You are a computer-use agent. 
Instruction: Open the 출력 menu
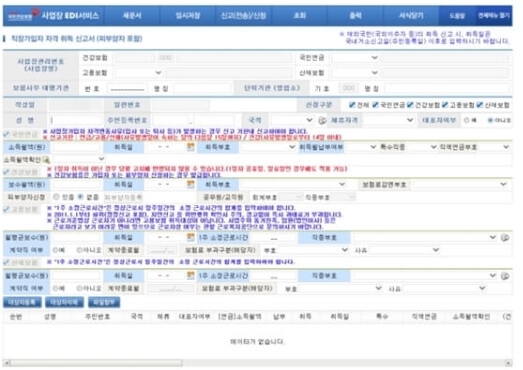tap(355, 15)
